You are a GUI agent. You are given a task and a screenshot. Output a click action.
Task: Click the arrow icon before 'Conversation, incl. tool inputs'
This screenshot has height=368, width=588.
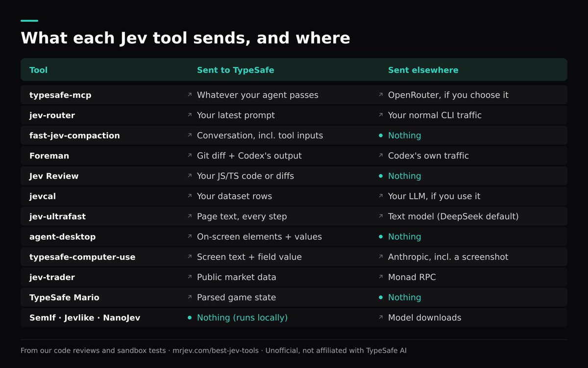coord(190,135)
